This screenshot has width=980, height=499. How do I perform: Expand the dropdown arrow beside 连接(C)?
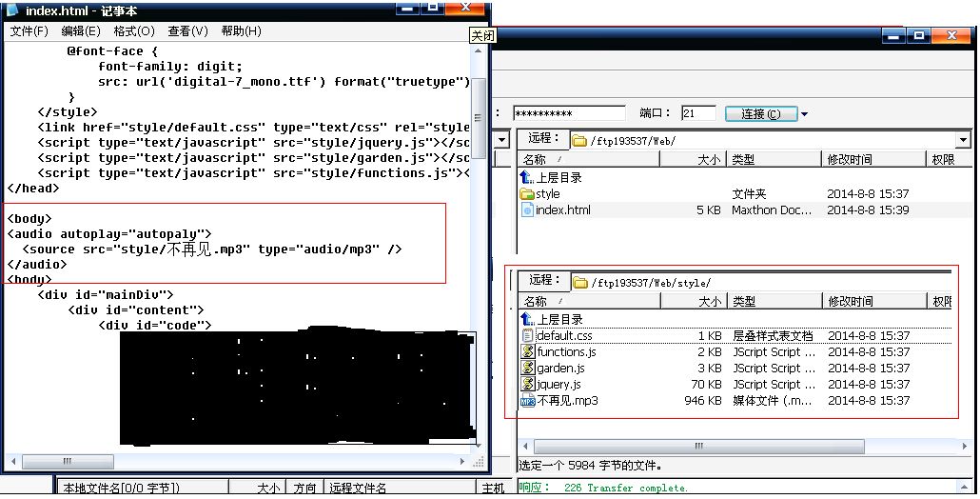pos(804,114)
